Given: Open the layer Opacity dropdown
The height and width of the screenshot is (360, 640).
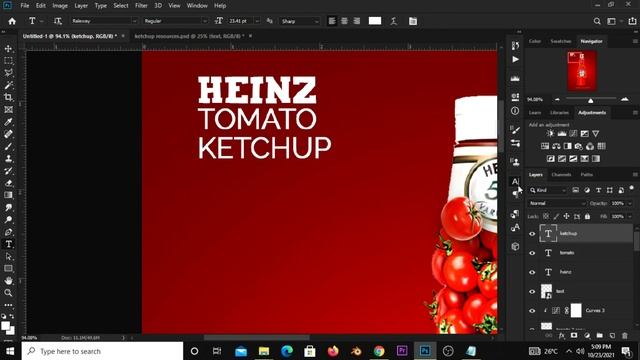Looking at the screenshot, I should 630,203.
